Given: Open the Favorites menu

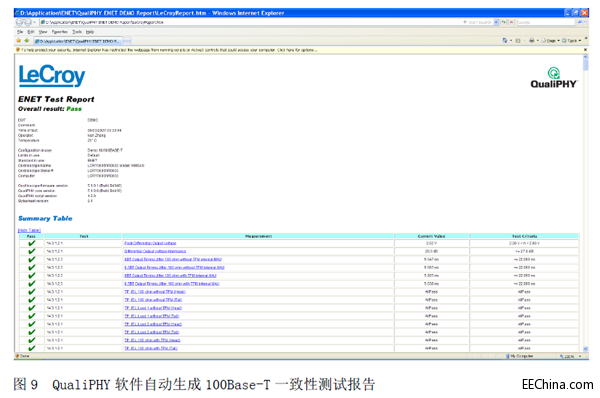Looking at the screenshot, I should [60, 32].
